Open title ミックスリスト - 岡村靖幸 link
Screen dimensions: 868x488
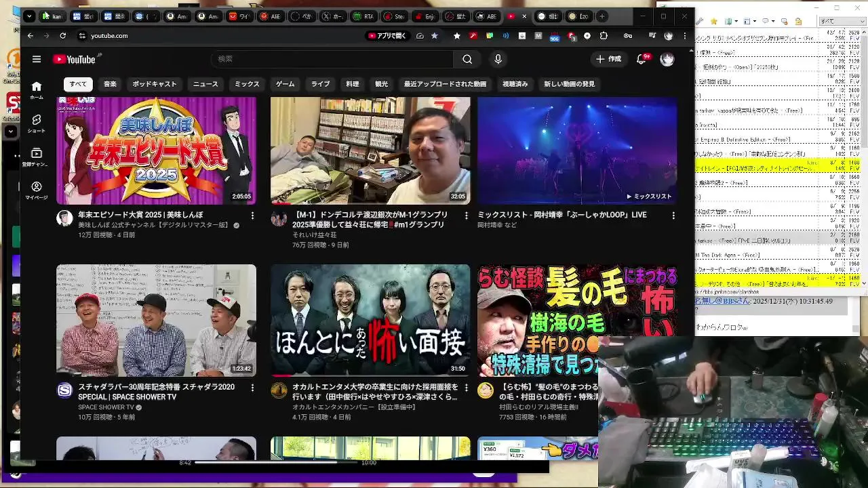pyautogui.click(x=562, y=215)
